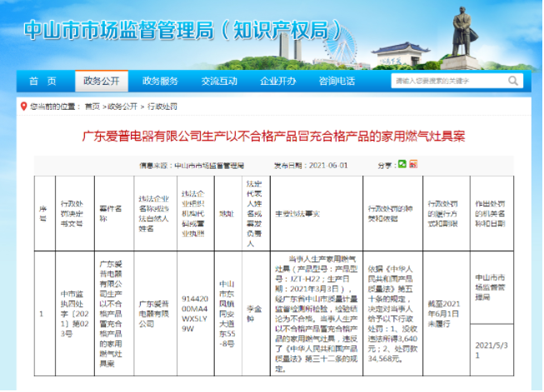Open the 首页 navigation tab
This screenshot has width=544, height=392.
[x=43, y=81]
